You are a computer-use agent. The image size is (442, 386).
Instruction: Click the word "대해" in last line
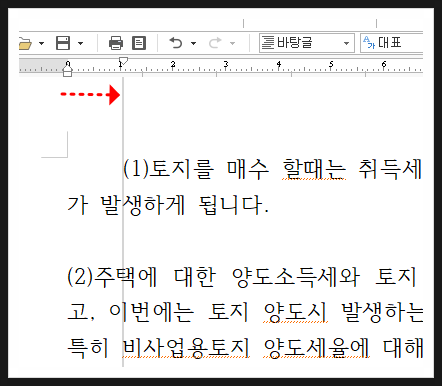pyautogui.click(x=403, y=348)
